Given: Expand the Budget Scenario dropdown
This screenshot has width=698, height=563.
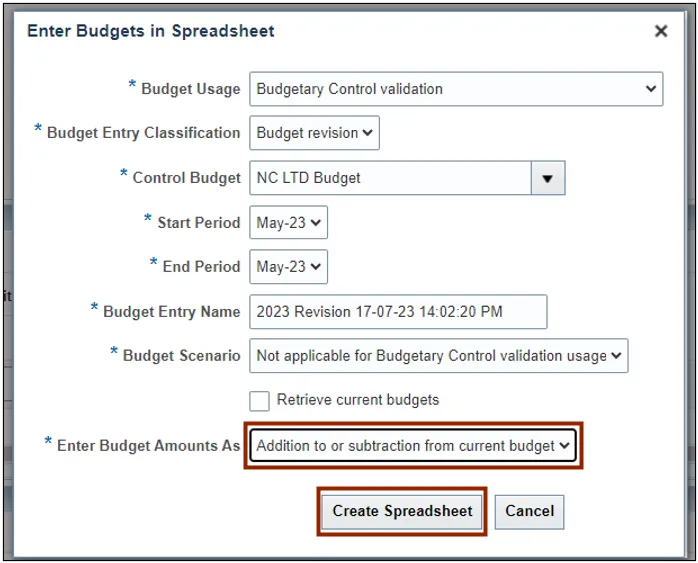Looking at the screenshot, I should click(438, 356).
